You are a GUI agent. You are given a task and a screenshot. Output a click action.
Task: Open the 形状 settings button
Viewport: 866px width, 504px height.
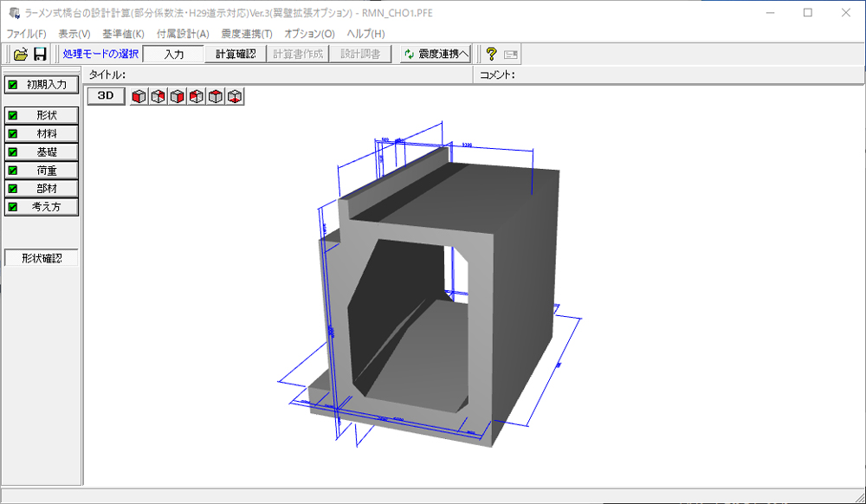click(x=42, y=115)
